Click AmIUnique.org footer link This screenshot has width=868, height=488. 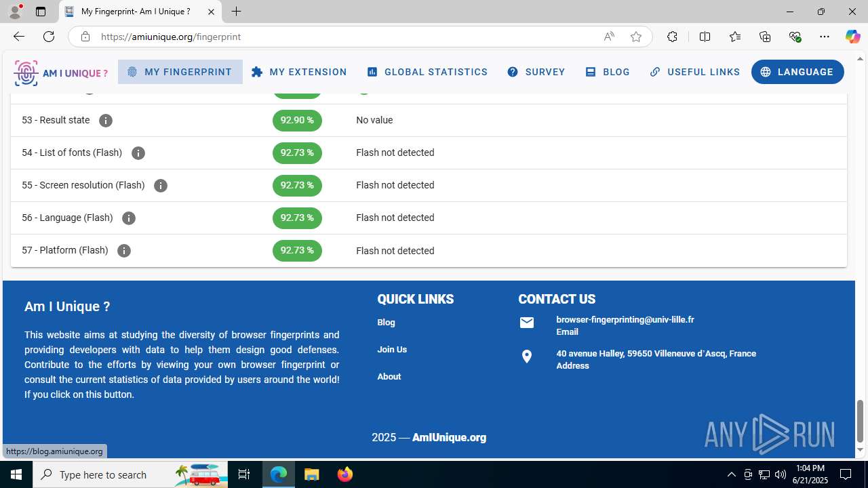coord(449,438)
